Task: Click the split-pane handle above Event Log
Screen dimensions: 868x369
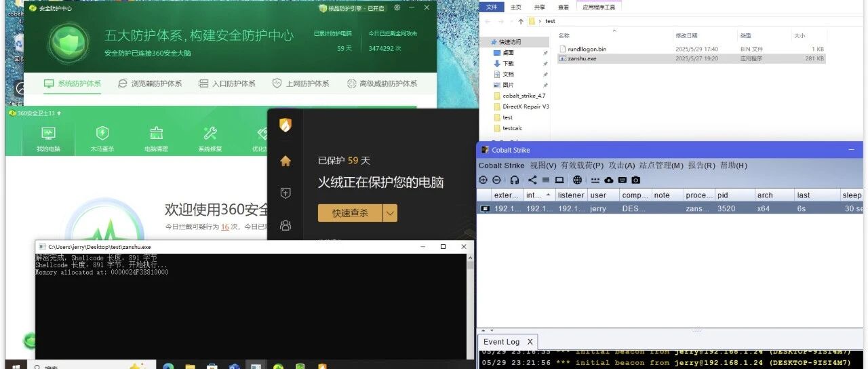Action: (696, 330)
